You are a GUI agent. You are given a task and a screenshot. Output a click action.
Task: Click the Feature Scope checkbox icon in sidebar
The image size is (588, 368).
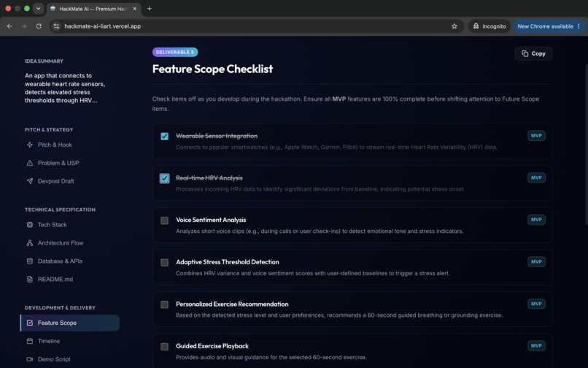(x=30, y=323)
